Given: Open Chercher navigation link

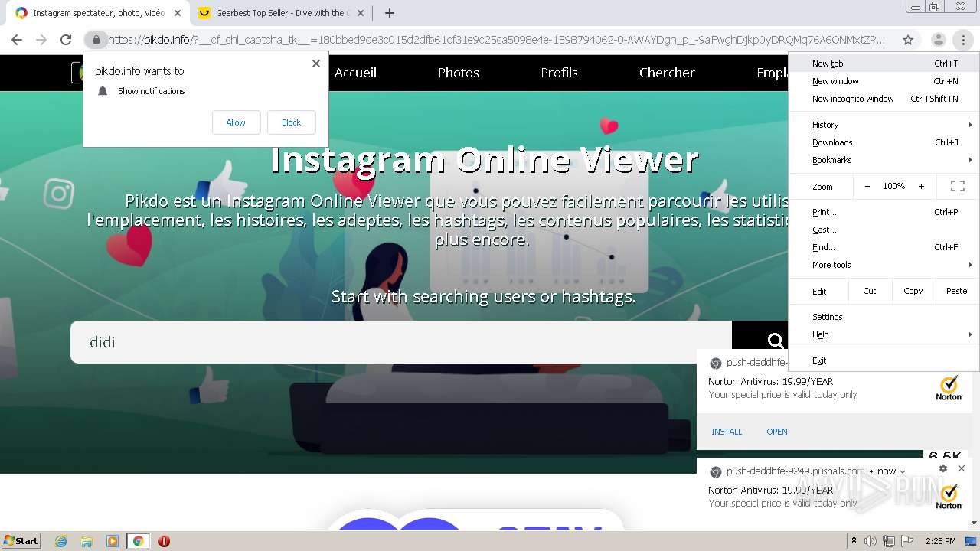Looking at the screenshot, I should (667, 73).
